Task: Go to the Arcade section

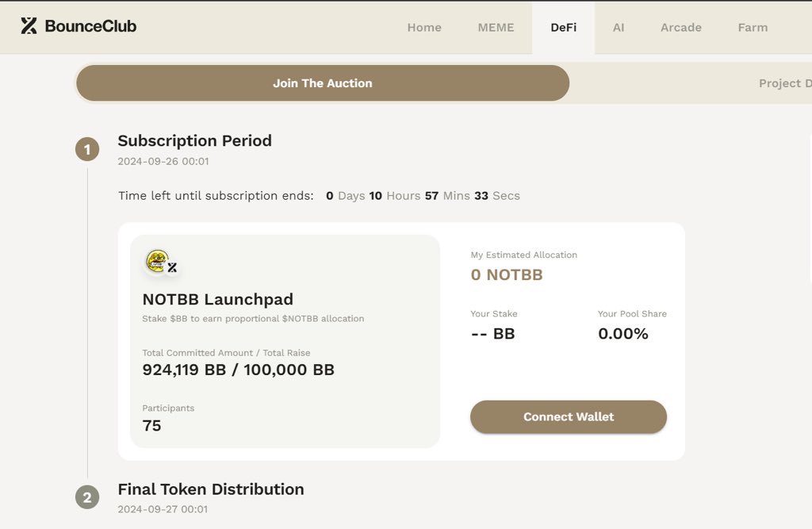Action: [680, 27]
